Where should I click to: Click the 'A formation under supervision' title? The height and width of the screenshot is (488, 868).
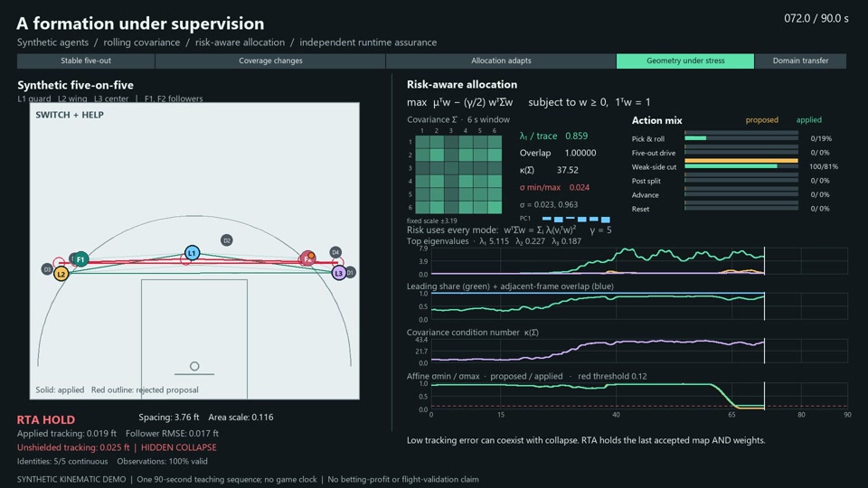pos(140,23)
